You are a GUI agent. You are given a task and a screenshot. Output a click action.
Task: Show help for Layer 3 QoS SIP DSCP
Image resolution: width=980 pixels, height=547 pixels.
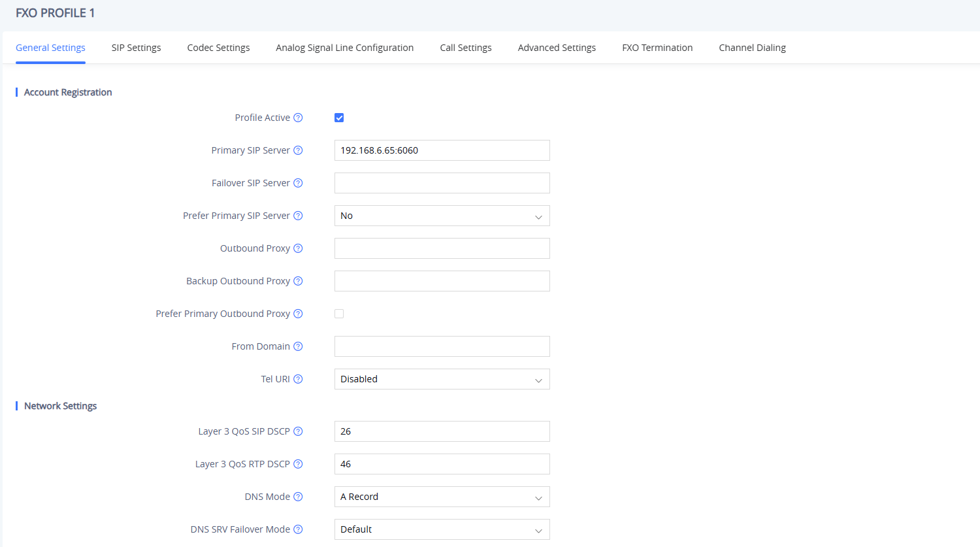(x=298, y=431)
